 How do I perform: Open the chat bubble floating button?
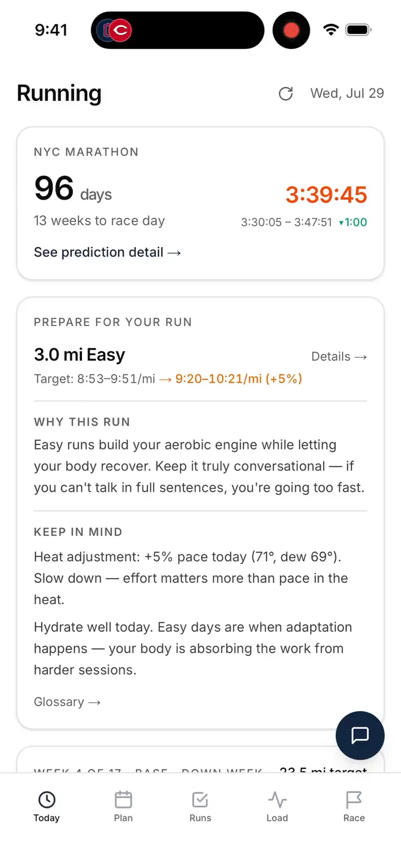360,735
